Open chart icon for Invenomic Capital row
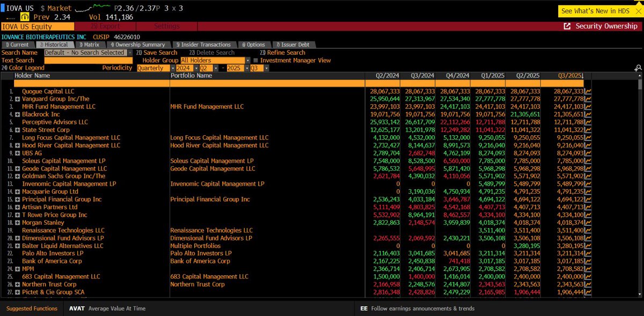 point(588,184)
